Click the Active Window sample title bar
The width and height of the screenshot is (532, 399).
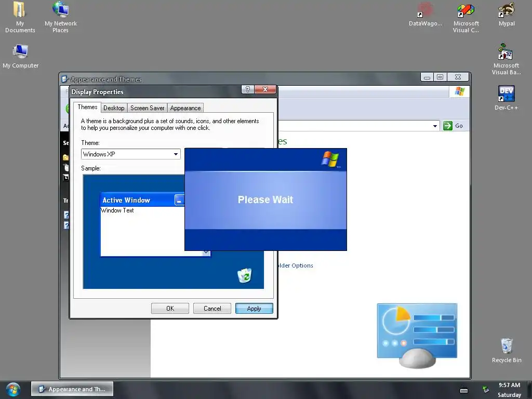click(x=142, y=200)
